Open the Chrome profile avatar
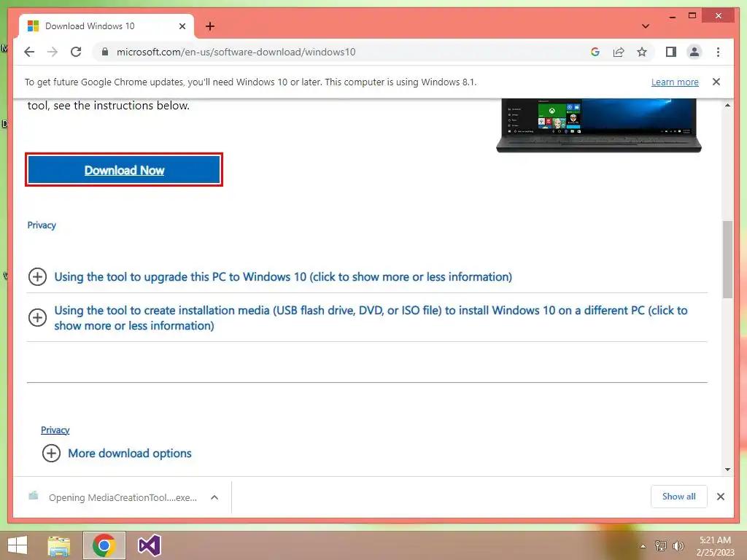This screenshot has height=560, width=747. (694, 52)
